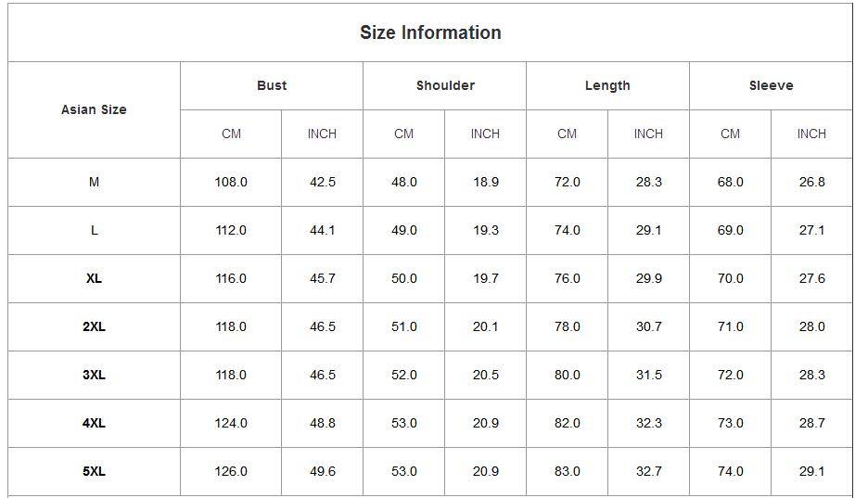Click the 44.1 bust inch value

(x=323, y=230)
